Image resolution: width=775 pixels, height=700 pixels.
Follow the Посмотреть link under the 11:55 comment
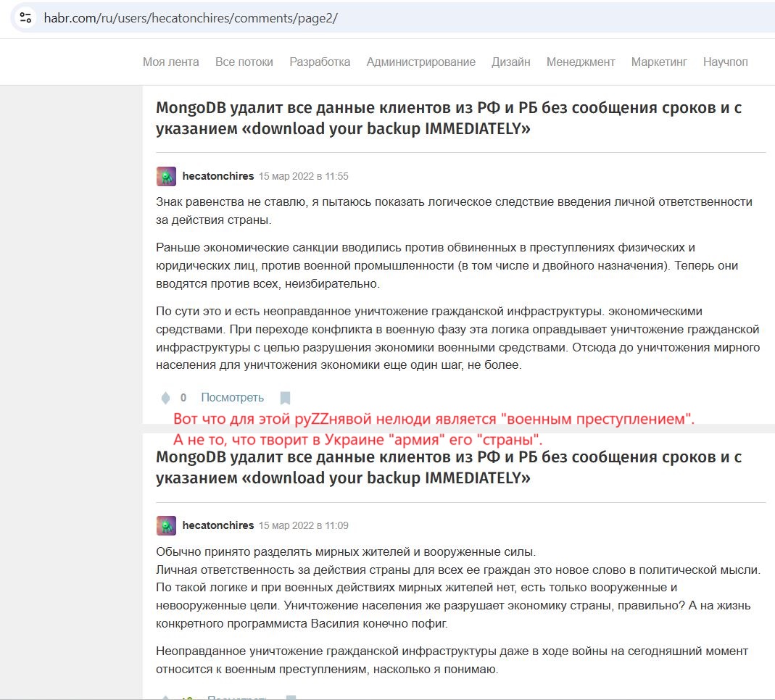232,398
